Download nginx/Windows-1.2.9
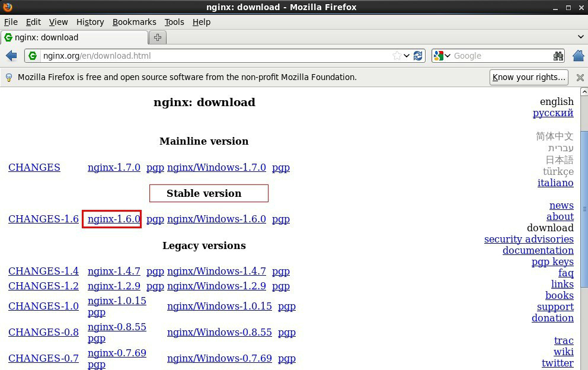Viewport: 588px width, 370px height. pos(217,286)
